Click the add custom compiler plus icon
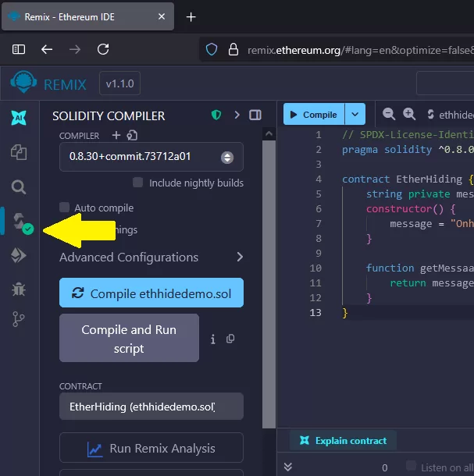Screen dimensions: 474x476 pyautogui.click(x=116, y=136)
